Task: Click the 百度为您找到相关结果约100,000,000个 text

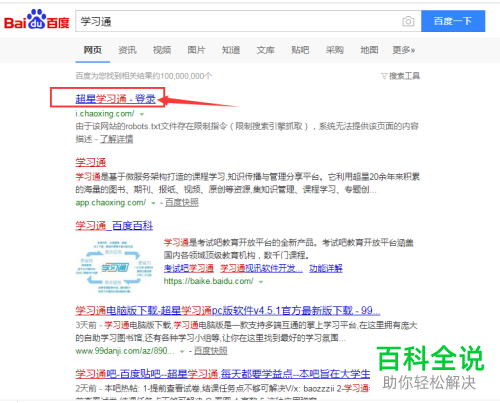Action: [x=144, y=76]
